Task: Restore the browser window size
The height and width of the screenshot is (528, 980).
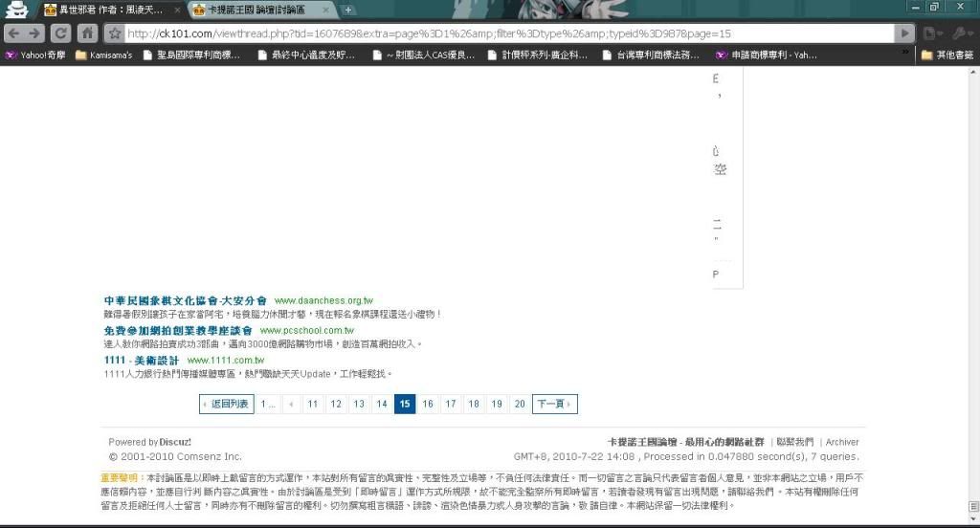Action: [935, 7]
